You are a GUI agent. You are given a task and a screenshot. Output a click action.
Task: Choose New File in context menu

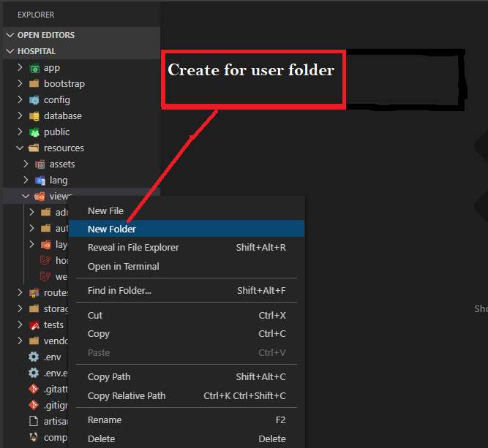(105, 211)
